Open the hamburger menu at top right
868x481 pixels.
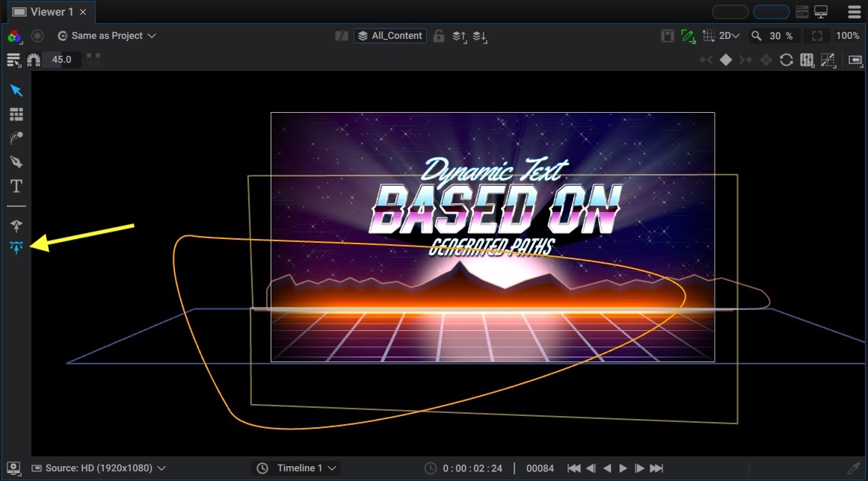tap(854, 12)
